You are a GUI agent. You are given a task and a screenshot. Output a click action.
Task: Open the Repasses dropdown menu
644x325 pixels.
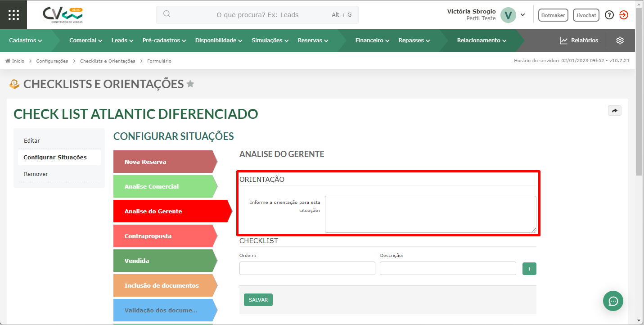(x=414, y=41)
